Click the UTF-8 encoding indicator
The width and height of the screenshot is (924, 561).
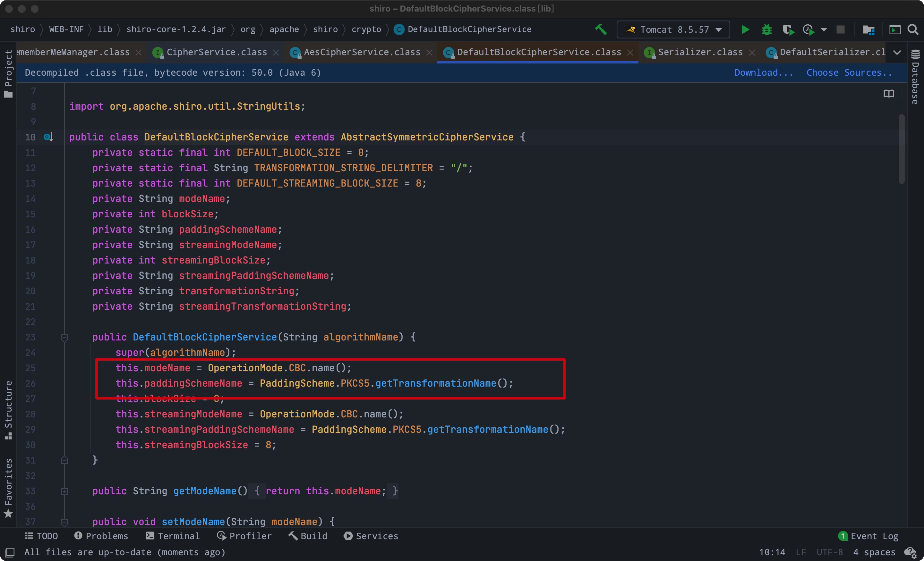click(829, 552)
